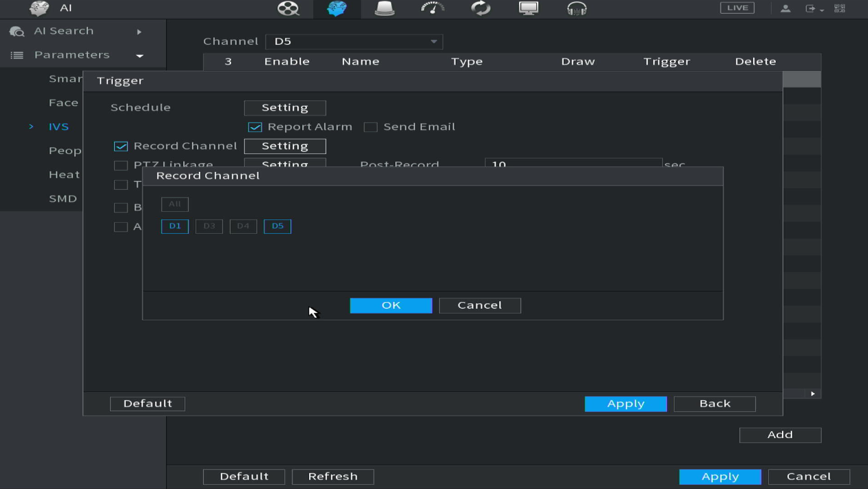Open the user account icon

click(785, 8)
